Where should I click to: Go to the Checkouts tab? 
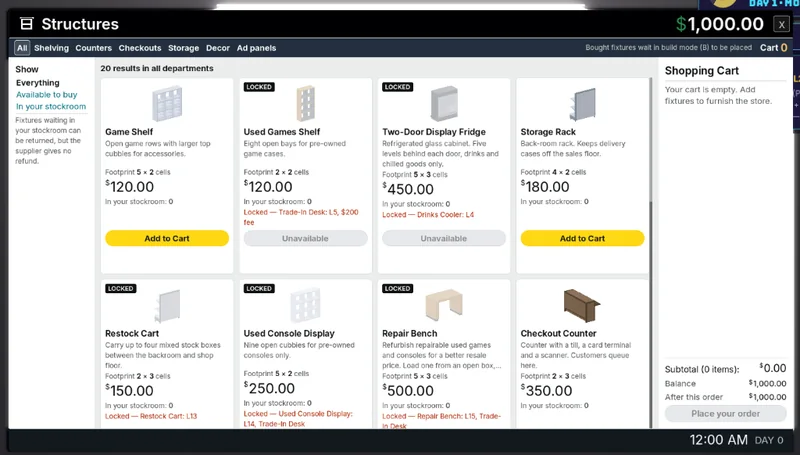(x=140, y=48)
